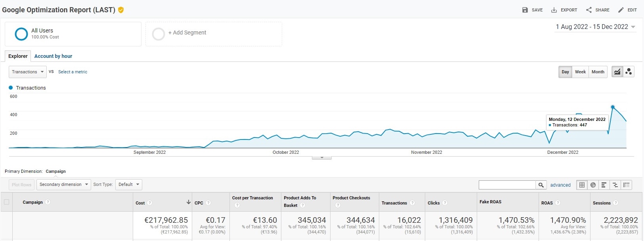Click the 12 December data point on graph
644x241 pixels.
click(x=613, y=107)
